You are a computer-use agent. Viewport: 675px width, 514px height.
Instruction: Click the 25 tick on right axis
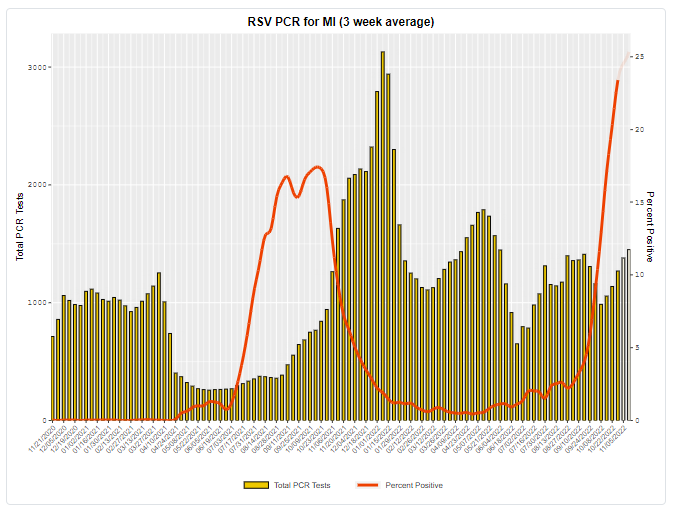(640, 57)
